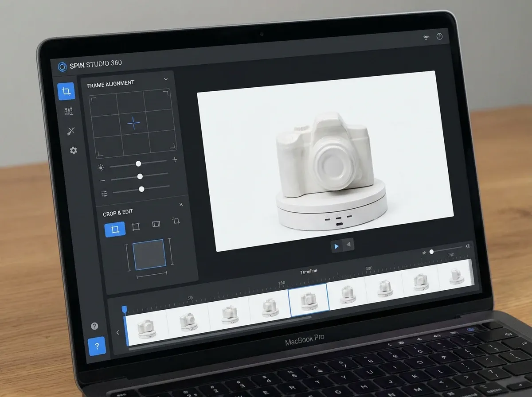The image size is (532, 397).
Task: Open help using the circled question mark
Action: pyautogui.click(x=439, y=37)
